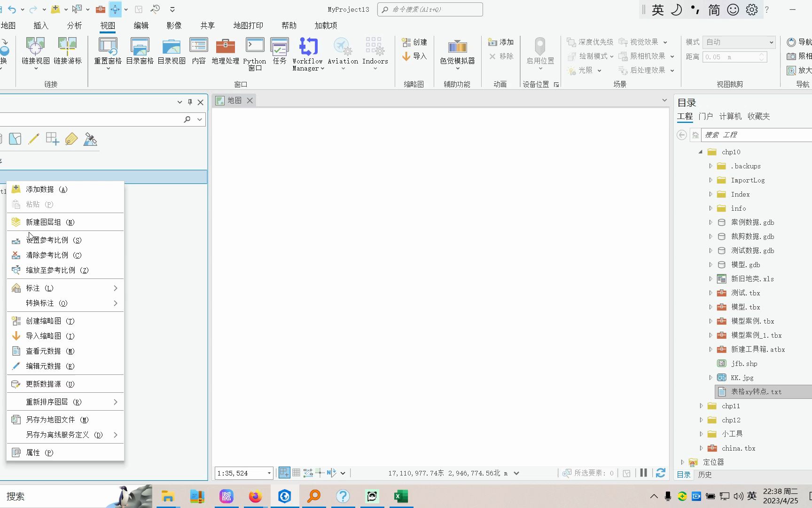Open the 目录视图 from the 窗口 group
Viewport: 812px width, 508px height.
pyautogui.click(x=171, y=52)
